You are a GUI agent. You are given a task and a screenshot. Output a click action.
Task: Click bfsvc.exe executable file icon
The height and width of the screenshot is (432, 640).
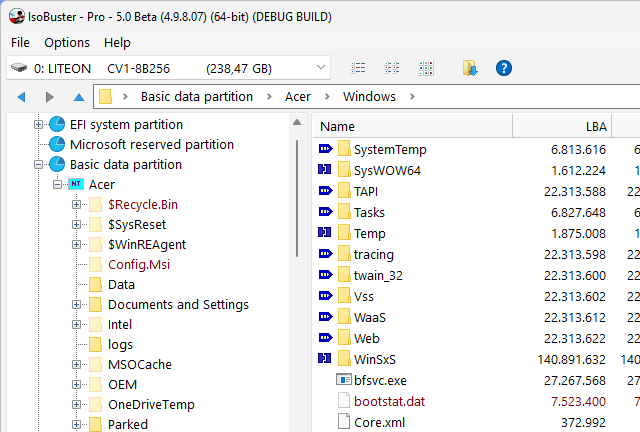(x=344, y=380)
